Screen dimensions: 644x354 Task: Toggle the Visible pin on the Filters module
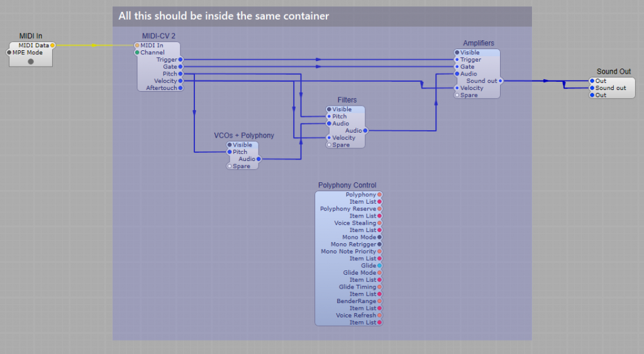tap(329, 109)
